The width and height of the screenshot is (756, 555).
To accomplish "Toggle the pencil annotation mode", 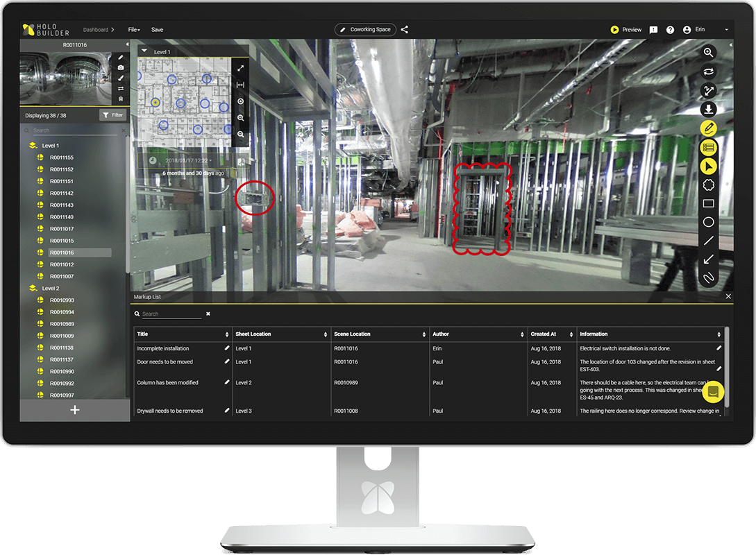I will click(x=709, y=128).
